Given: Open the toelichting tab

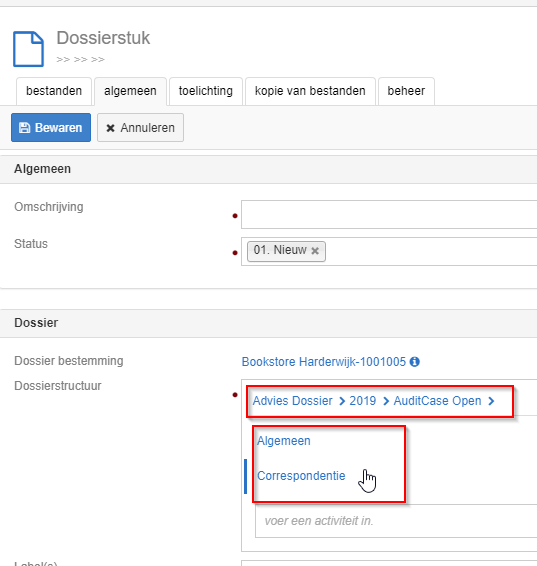Looking at the screenshot, I should click(206, 91).
